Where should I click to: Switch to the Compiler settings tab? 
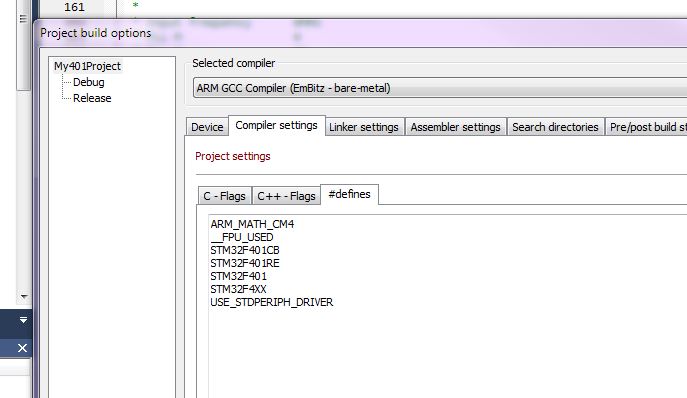276,125
